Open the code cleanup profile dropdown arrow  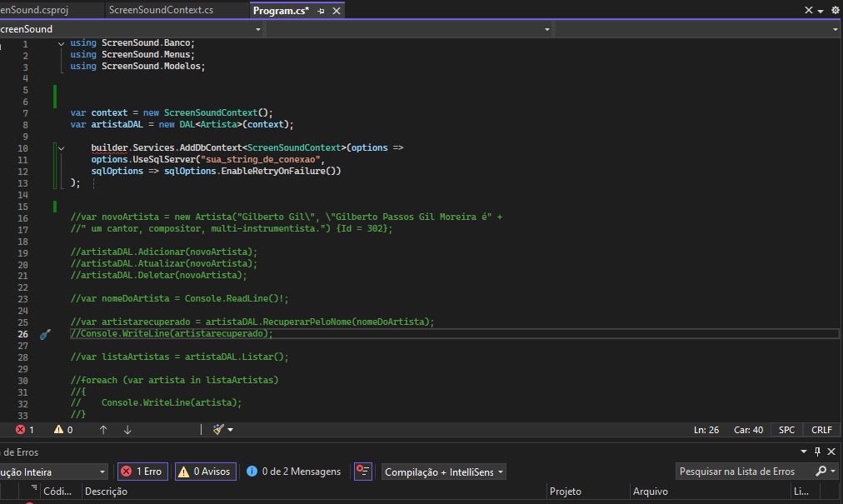(230, 430)
